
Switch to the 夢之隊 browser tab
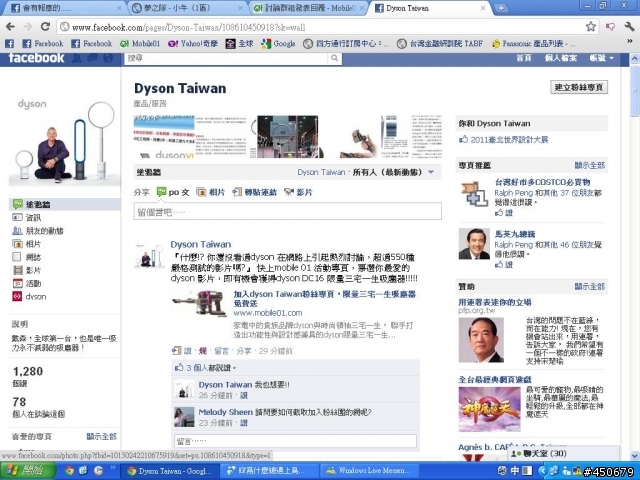[x=187, y=8]
